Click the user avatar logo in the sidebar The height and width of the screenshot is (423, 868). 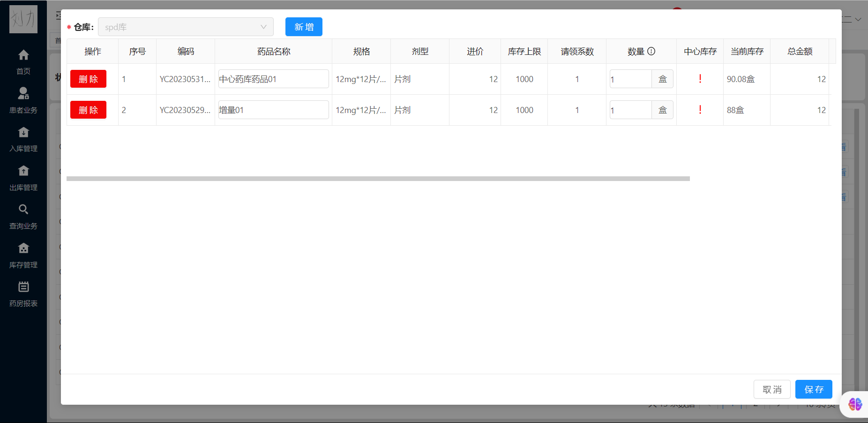[x=23, y=19]
